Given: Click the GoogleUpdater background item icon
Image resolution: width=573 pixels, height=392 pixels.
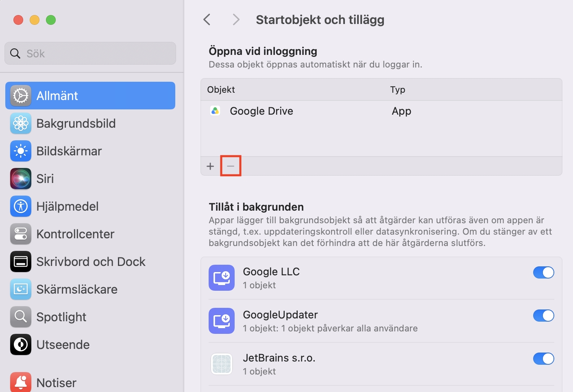Looking at the screenshot, I should (222, 321).
